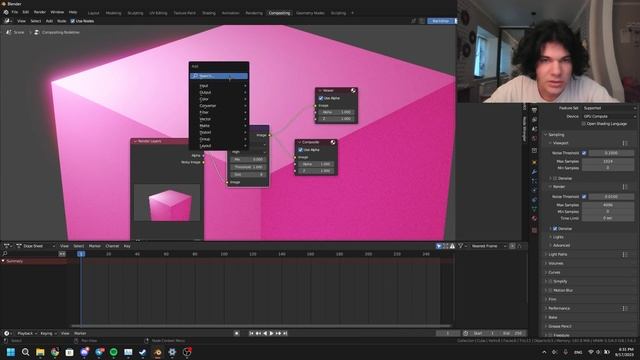Expand the Volumes panel
640x360 pixels.
[x=555, y=263]
